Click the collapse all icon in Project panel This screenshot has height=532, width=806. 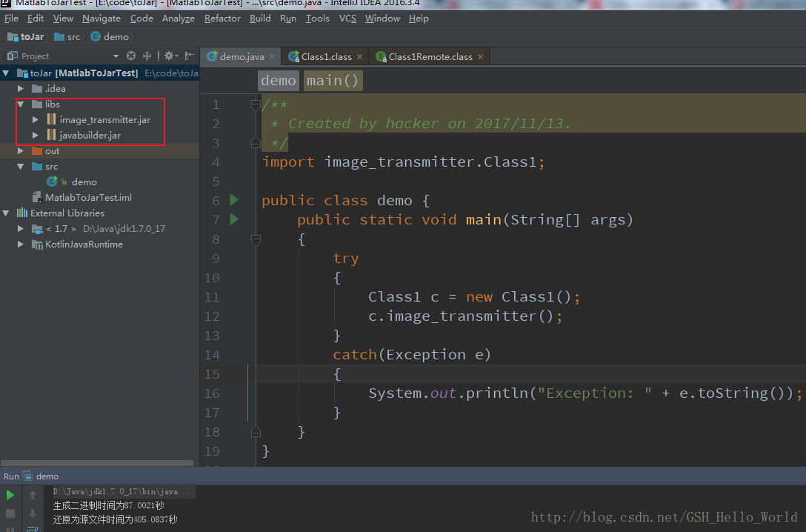(x=147, y=56)
